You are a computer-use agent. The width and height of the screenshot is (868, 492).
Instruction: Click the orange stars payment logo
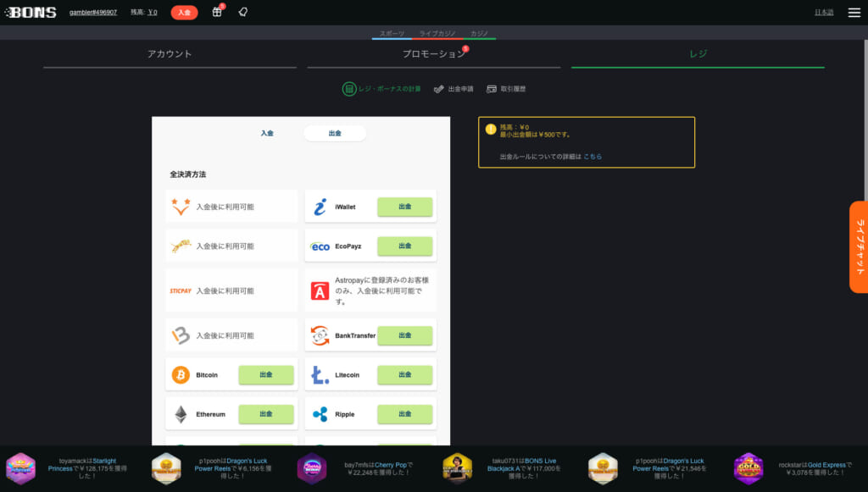(x=181, y=207)
